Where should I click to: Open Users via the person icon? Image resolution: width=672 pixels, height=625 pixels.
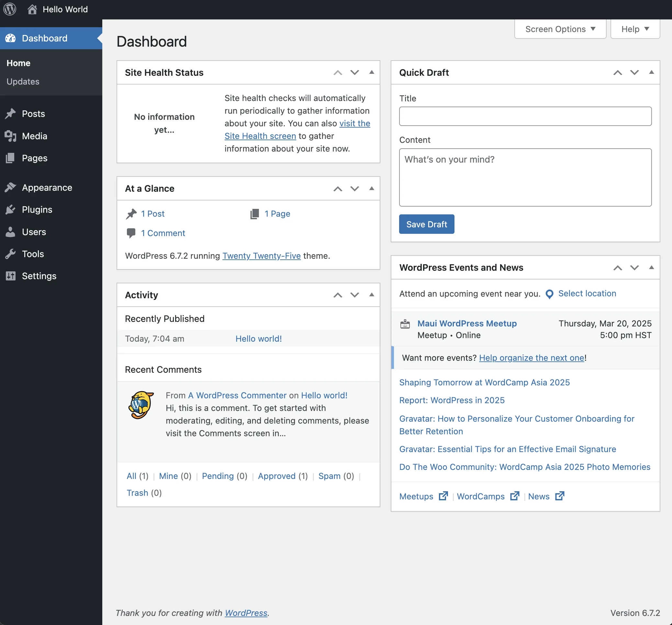(x=10, y=232)
